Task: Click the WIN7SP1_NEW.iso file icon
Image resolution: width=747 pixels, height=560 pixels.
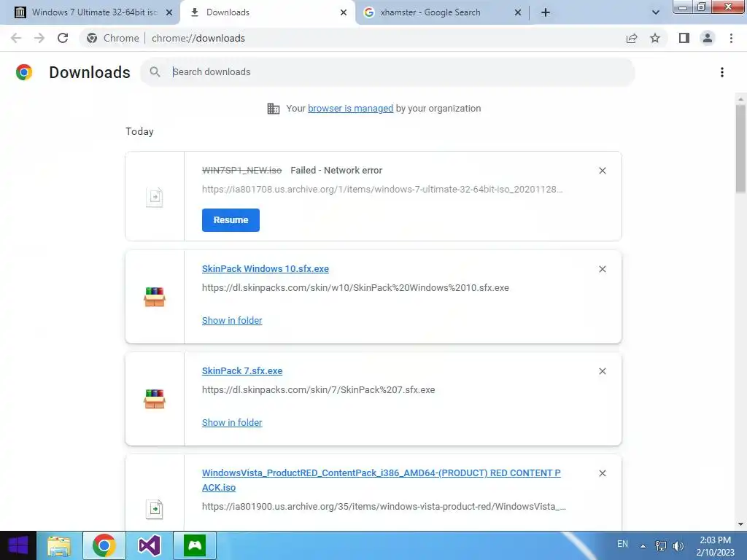Action: point(155,197)
